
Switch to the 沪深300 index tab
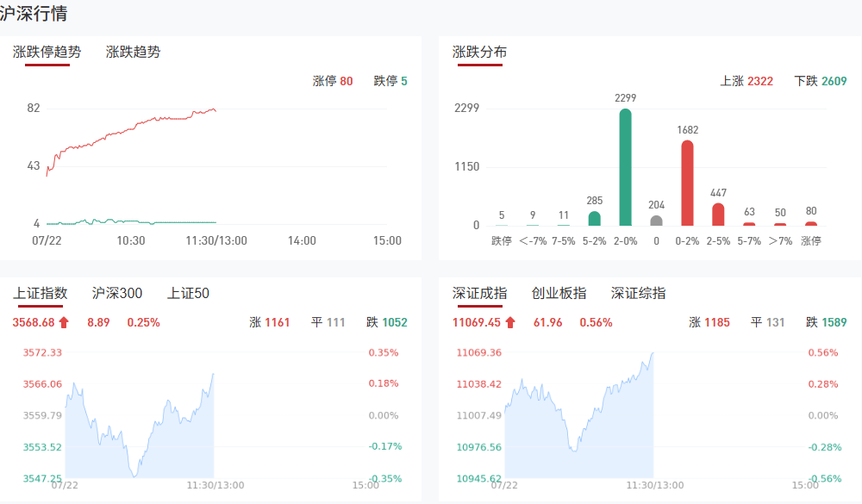point(117,293)
